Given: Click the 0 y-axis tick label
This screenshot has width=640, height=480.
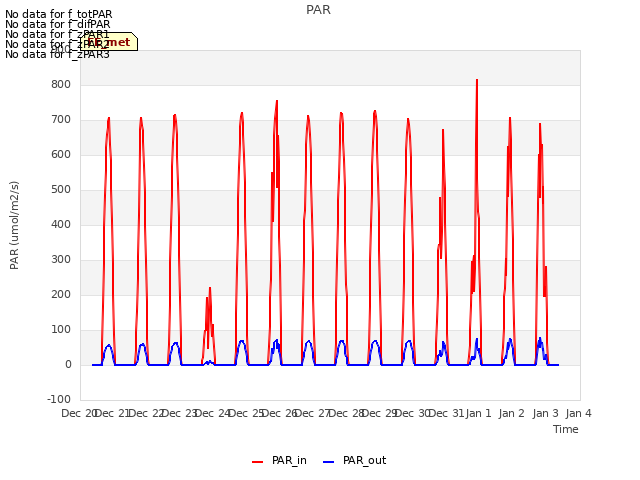Looking at the screenshot, I should pos(68,364).
